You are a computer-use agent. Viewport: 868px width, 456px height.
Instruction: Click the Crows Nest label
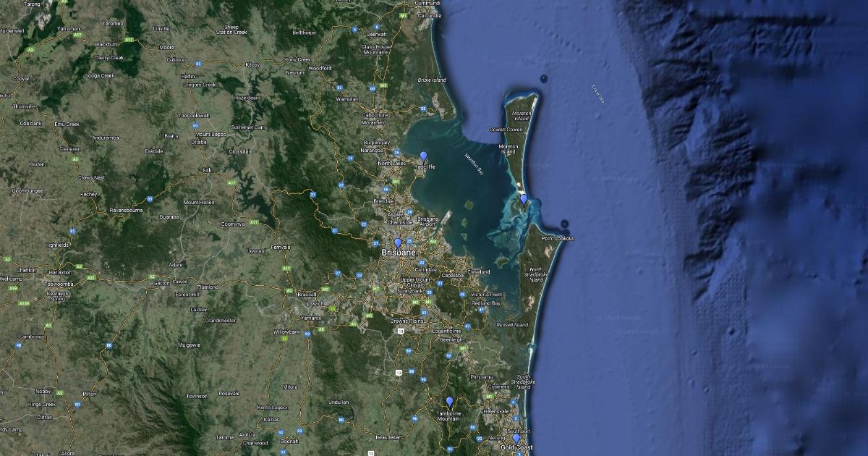pos(92,177)
